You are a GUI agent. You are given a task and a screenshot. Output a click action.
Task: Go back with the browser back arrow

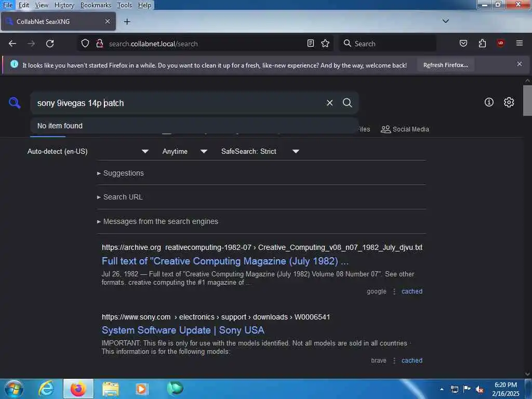point(12,44)
